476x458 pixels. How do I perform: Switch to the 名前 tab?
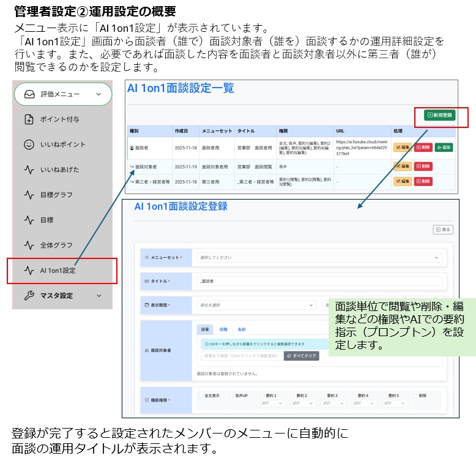[241, 329]
